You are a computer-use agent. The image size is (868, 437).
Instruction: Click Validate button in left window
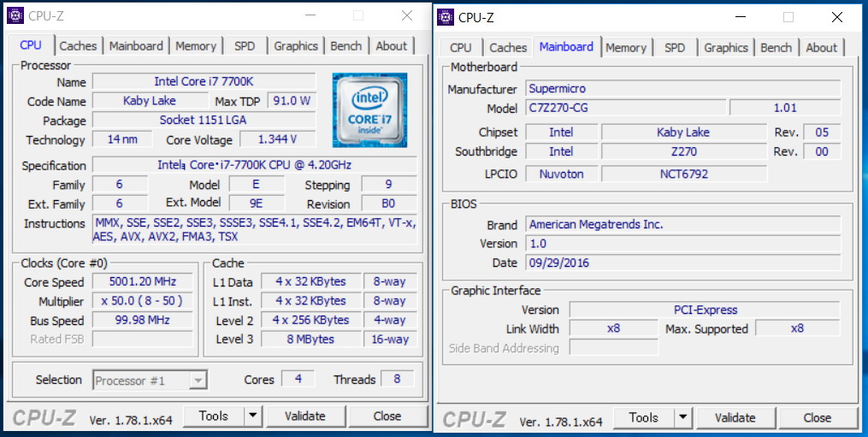[x=305, y=416]
